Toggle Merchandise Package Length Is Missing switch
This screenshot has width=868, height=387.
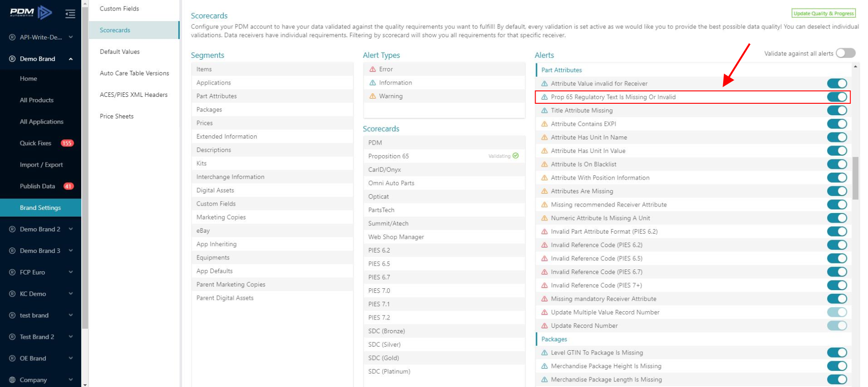837,380
